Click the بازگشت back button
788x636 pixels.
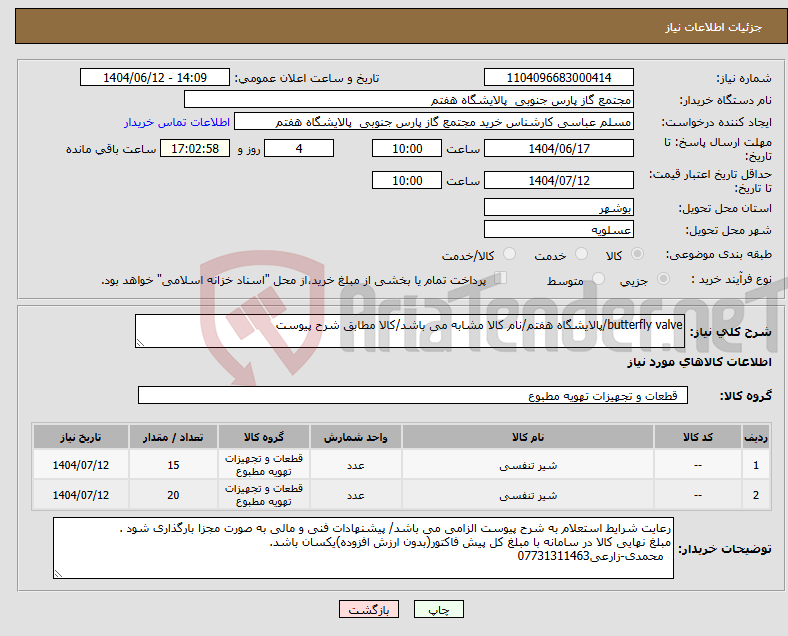pyautogui.click(x=369, y=609)
